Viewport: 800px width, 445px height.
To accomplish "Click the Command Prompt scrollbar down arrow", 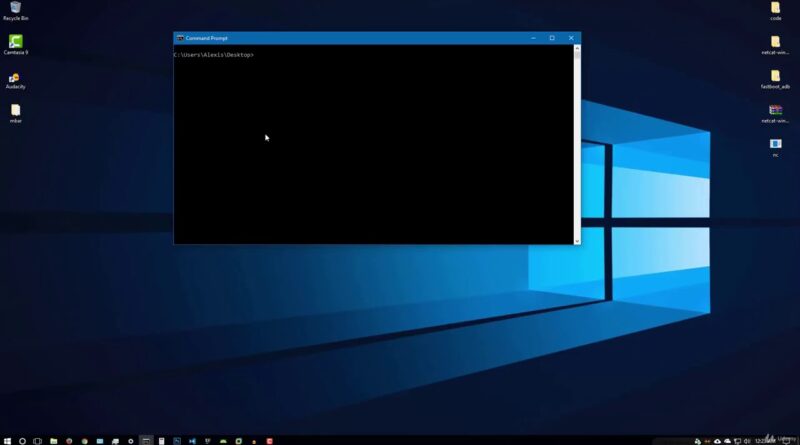I will (x=577, y=241).
